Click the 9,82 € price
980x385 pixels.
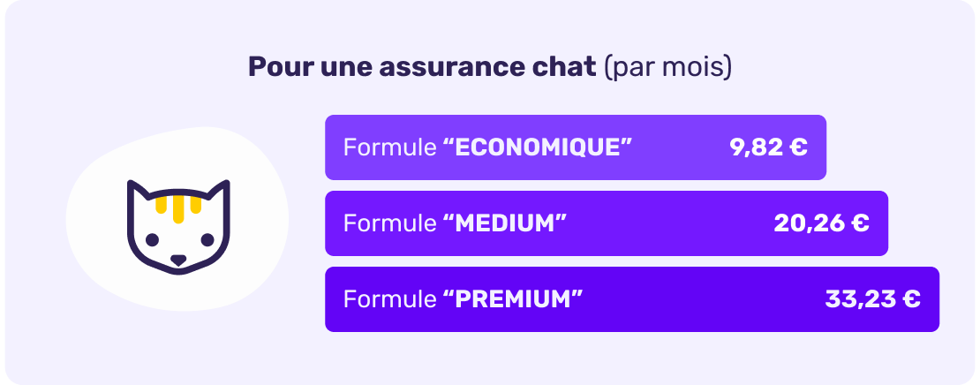[x=768, y=147]
